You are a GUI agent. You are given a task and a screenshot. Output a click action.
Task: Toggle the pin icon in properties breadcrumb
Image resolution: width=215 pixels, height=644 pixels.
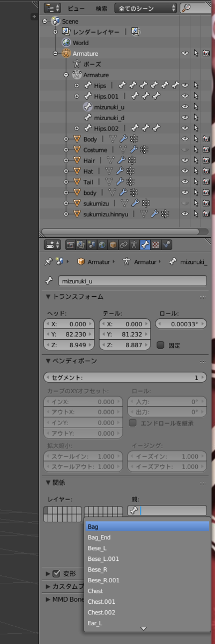click(48, 261)
